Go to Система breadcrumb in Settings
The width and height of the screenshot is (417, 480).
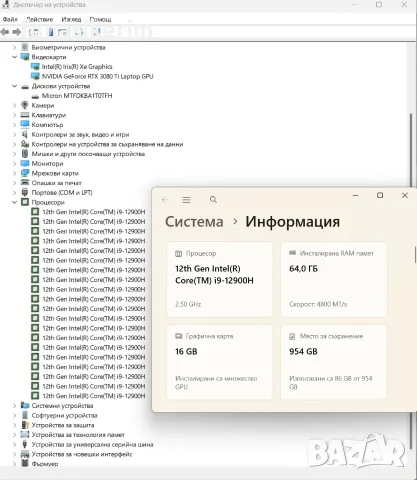(x=194, y=222)
